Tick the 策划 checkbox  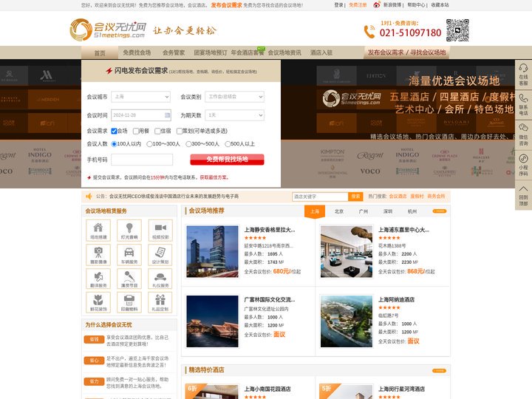point(179,131)
